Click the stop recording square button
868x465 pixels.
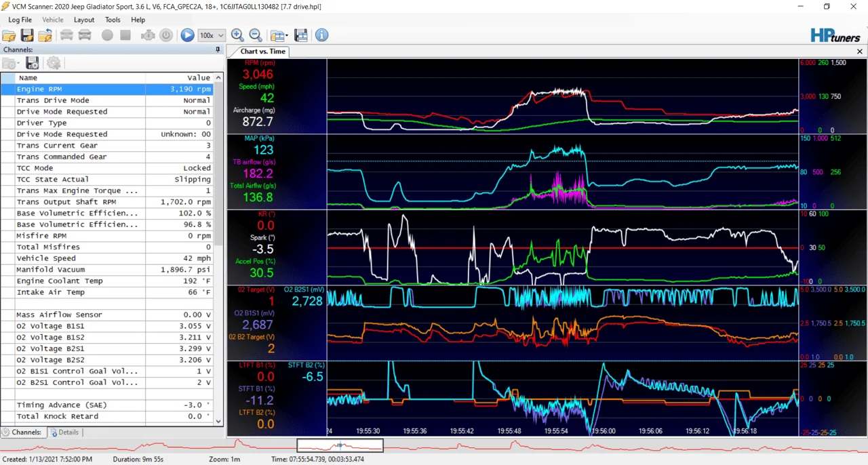(x=125, y=35)
